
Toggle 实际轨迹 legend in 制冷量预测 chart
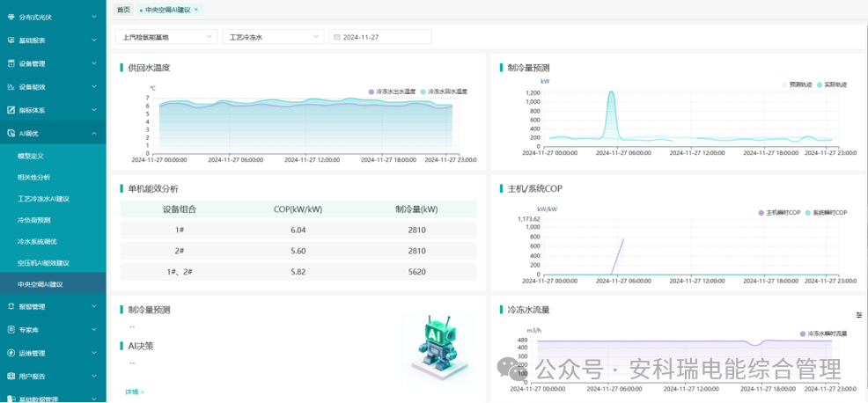(x=831, y=84)
